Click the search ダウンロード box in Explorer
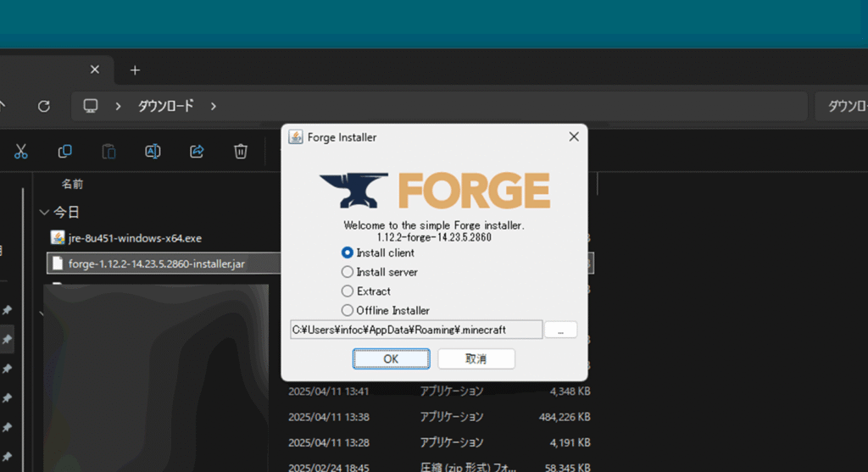Viewport: 868px width, 472px height. tap(842, 106)
